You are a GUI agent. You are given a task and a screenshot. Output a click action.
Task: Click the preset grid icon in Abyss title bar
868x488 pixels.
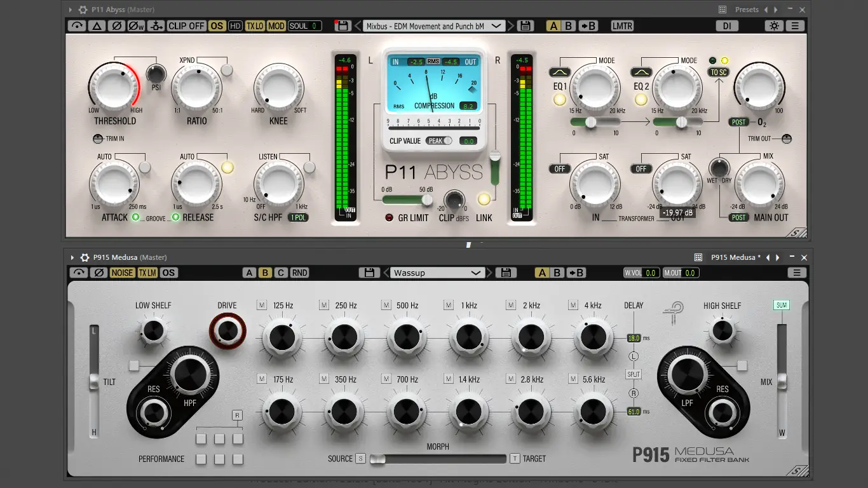pos(722,10)
